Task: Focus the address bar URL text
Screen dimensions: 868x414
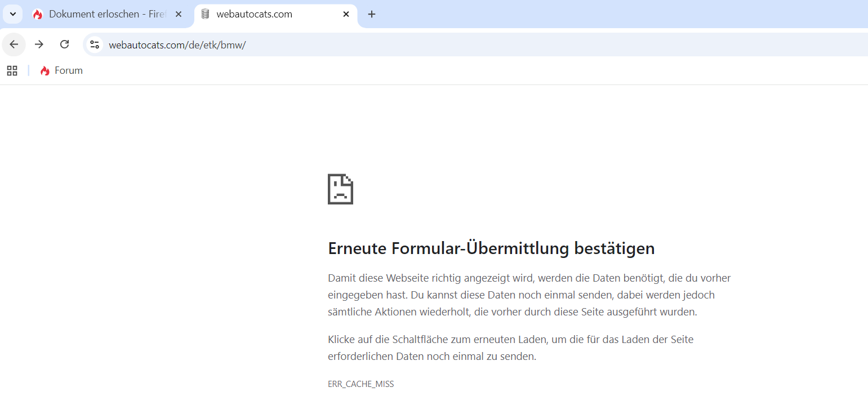Action: point(177,45)
